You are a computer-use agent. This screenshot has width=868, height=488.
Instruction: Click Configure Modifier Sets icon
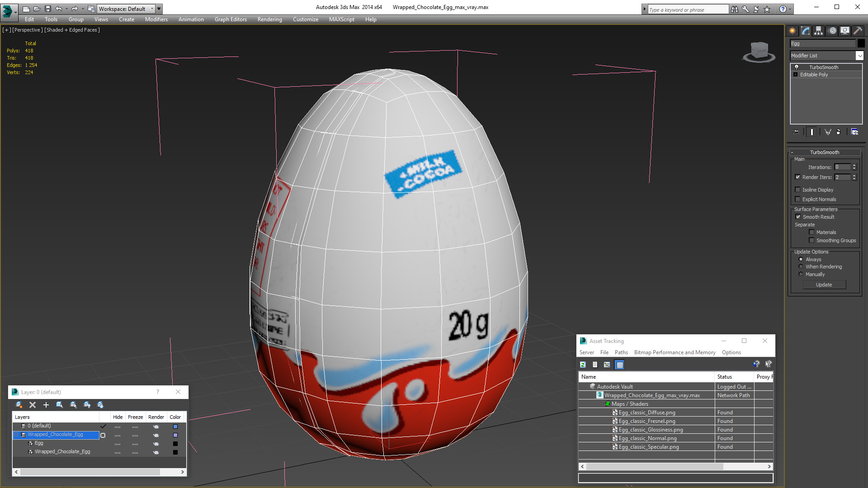coord(855,132)
